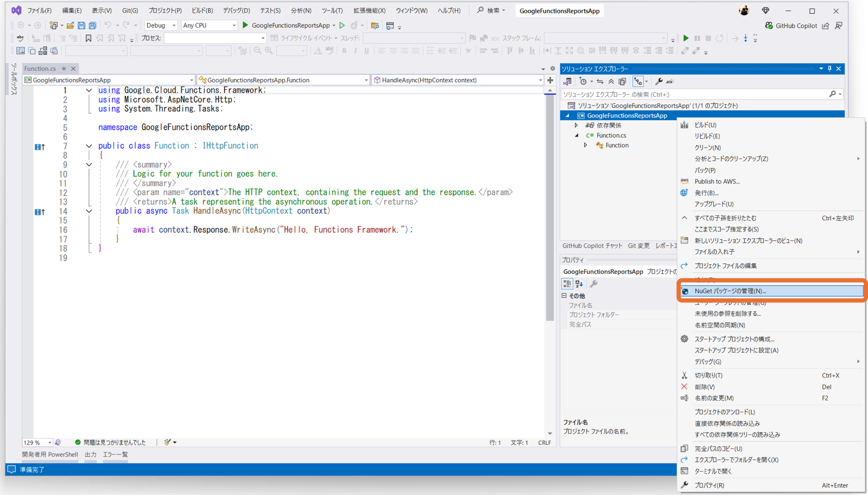Click the code editor vertical scrollbar thumb
The width and height of the screenshot is (868, 495).
550,208
